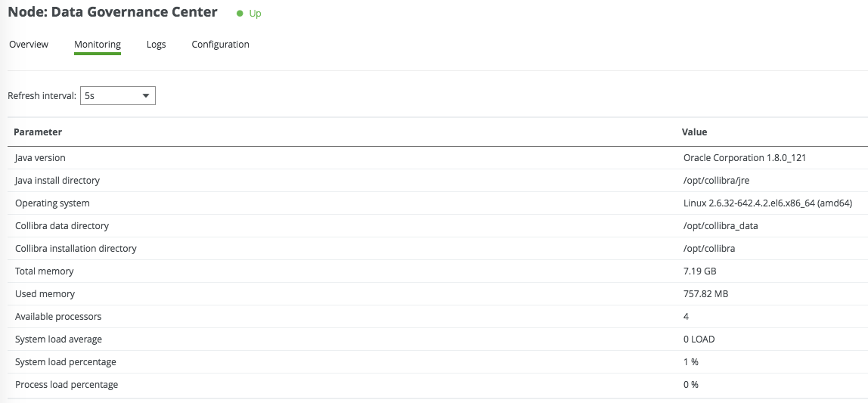Open the Refresh interval dropdown
This screenshot has width=868, height=403.
(117, 96)
